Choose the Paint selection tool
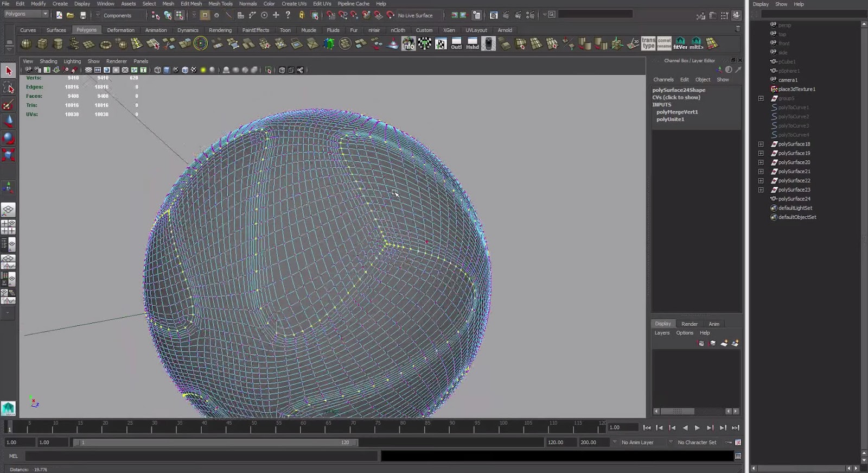Viewport: 868px width, 473px height. (x=8, y=104)
